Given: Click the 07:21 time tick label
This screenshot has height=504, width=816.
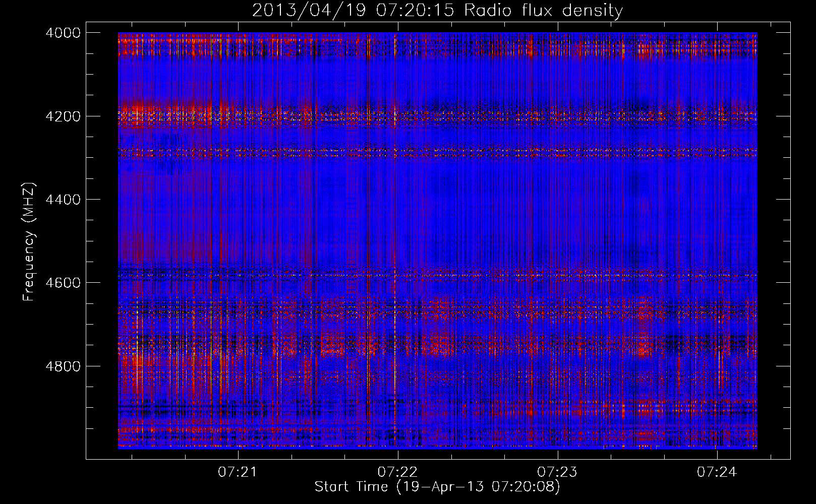Looking at the screenshot, I should 238,472.
